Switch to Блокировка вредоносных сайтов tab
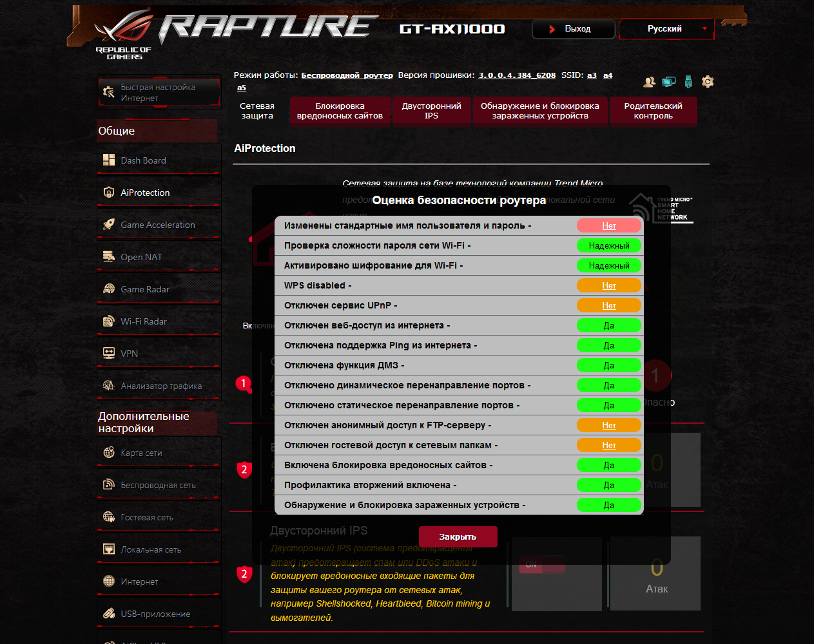This screenshot has height=644, width=814. (340, 111)
